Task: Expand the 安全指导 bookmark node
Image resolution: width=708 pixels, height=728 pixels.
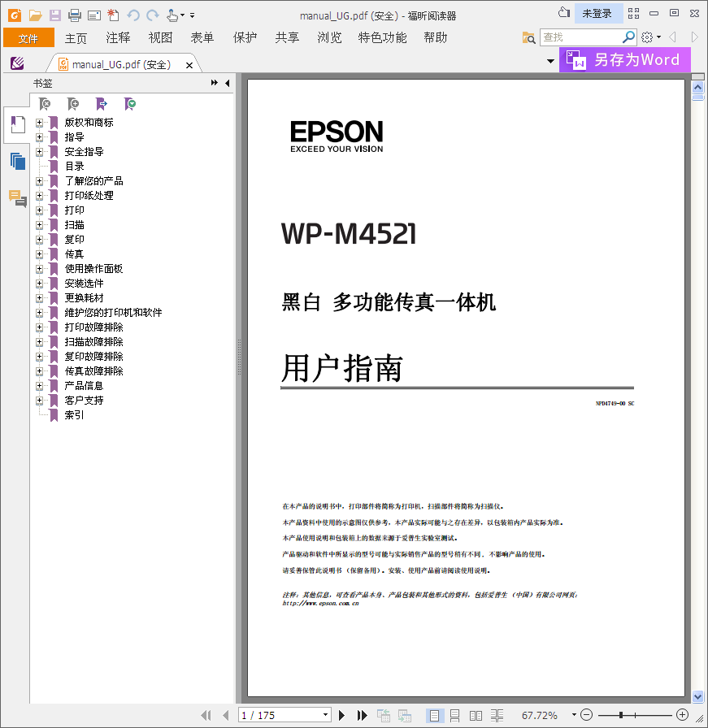Action: 40,152
